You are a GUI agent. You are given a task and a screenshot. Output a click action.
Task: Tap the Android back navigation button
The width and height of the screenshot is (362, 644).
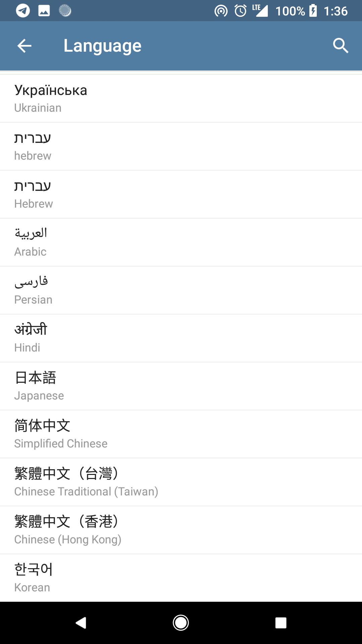click(x=81, y=623)
